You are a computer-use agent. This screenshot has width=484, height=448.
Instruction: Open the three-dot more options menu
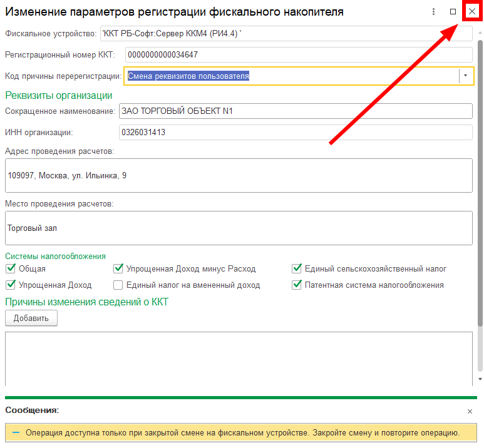[433, 12]
